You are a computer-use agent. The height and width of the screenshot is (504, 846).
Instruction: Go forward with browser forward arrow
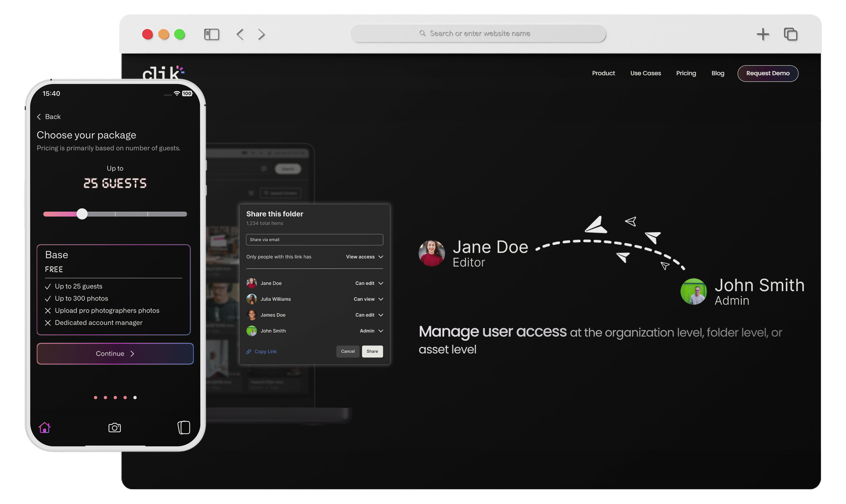coord(261,34)
